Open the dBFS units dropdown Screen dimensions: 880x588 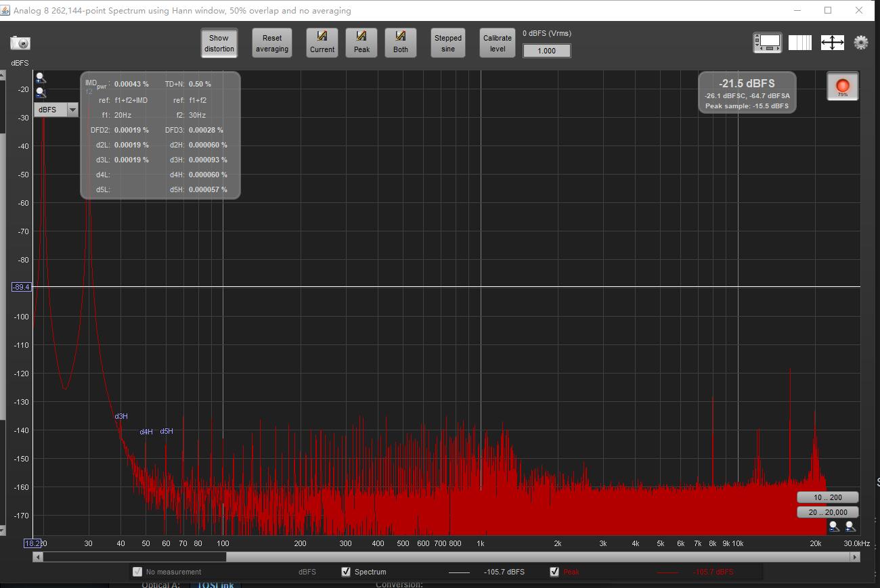[56, 110]
